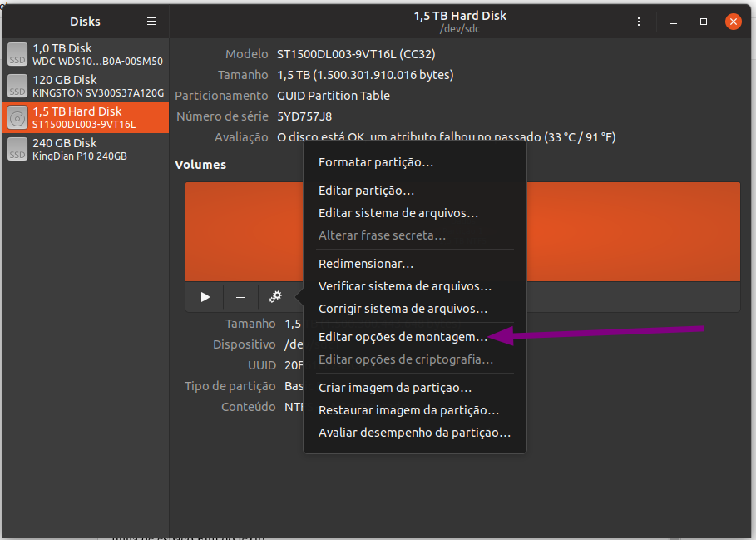Open additional partition options via gear icon
This screenshot has width=756, height=540.
click(275, 296)
